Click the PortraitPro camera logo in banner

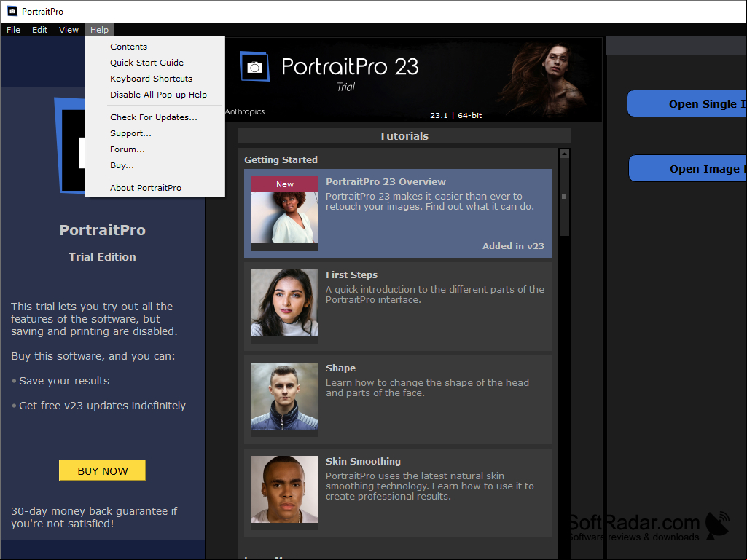[254, 67]
